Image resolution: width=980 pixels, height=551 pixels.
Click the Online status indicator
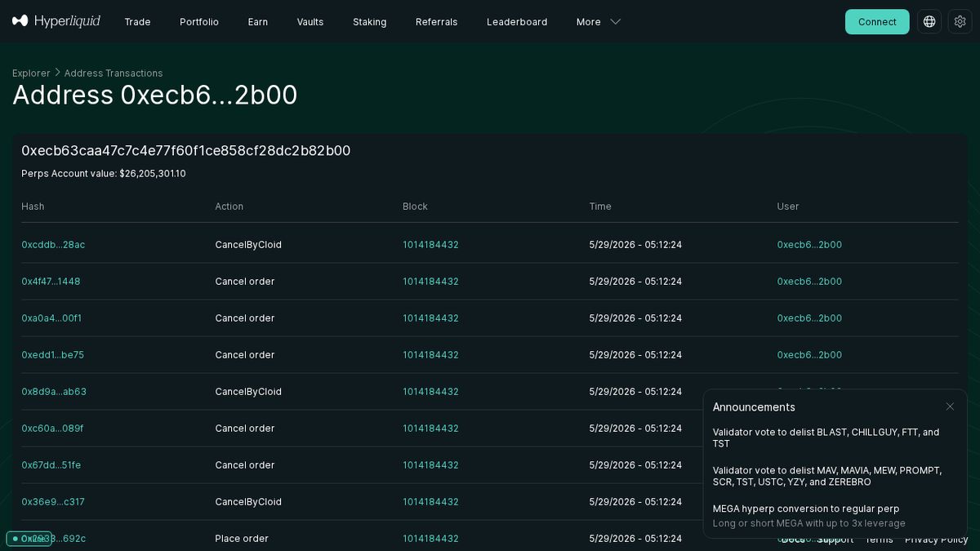coord(29,539)
